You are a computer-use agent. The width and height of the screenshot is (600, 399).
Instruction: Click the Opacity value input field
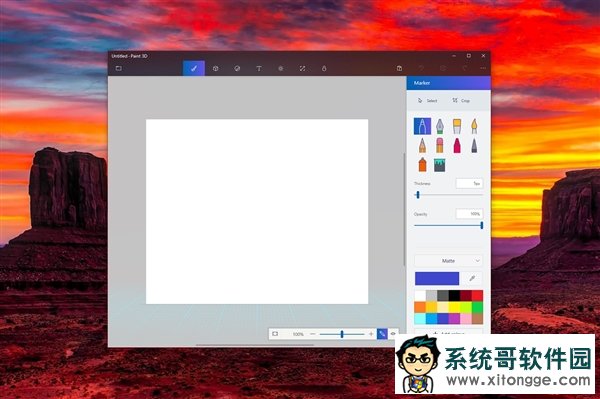click(x=469, y=214)
